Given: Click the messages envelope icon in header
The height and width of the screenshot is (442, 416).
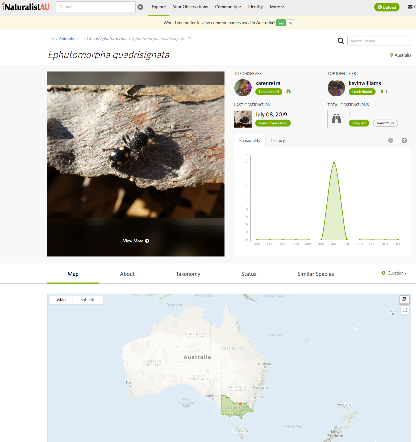Looking at the screenshot, I should point(410,7).
